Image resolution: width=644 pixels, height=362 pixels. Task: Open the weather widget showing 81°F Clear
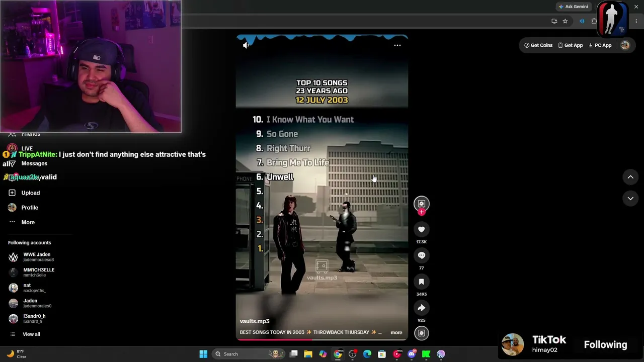click(17, 354)
